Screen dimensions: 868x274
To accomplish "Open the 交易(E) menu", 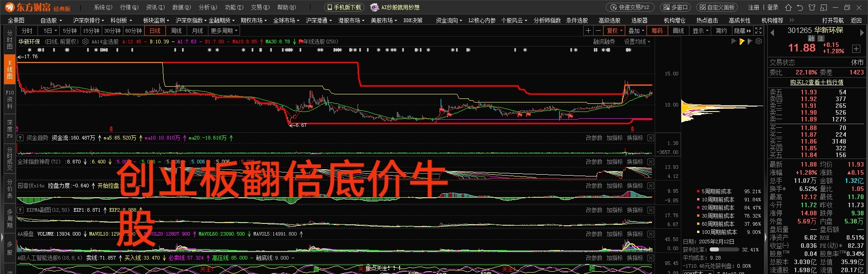I will 260,7.
